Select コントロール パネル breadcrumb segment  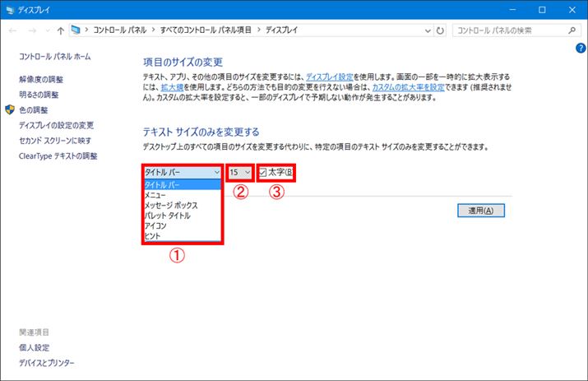[x=119, y=30]
